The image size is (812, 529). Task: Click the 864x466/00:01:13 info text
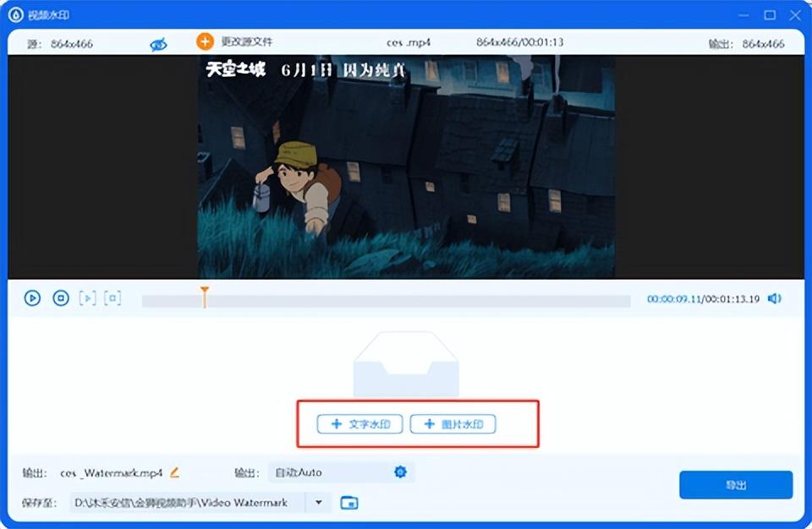point(519,42)
